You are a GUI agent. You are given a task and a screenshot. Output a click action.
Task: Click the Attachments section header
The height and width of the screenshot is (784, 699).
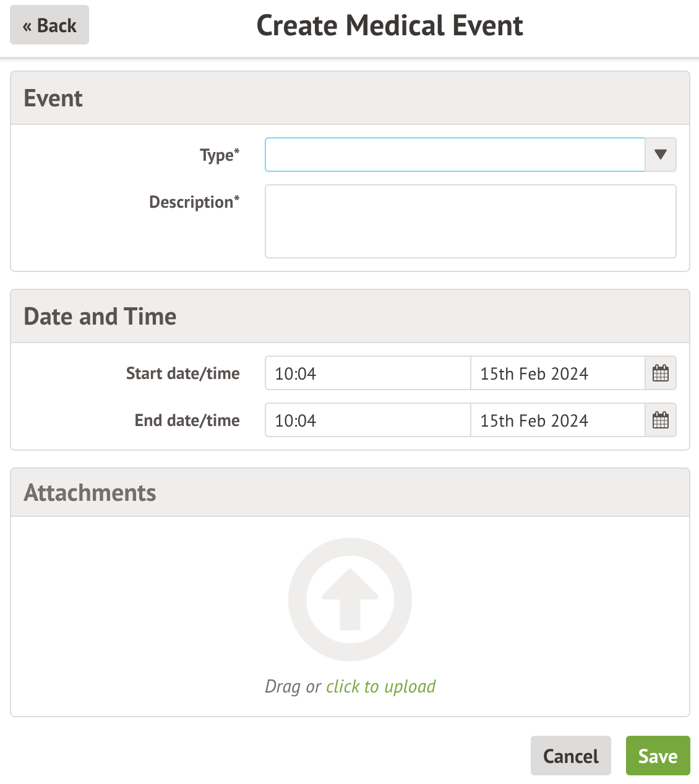pos(90,492)
